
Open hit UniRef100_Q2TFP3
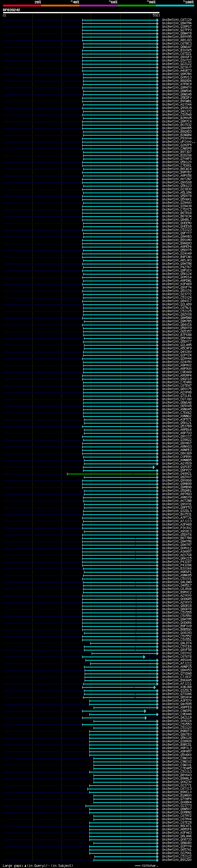[x=176, y=30]
